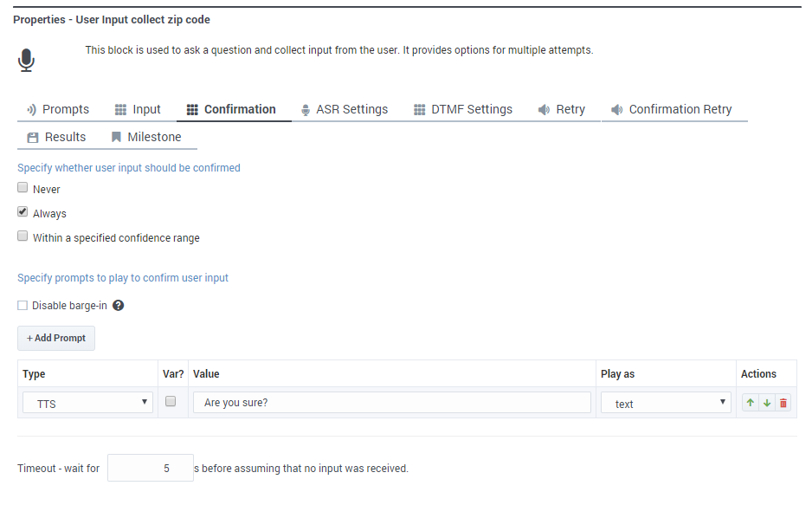Switch to the ASR Settings tab
This screenshot has width=812, height=505.
[346, 109]
